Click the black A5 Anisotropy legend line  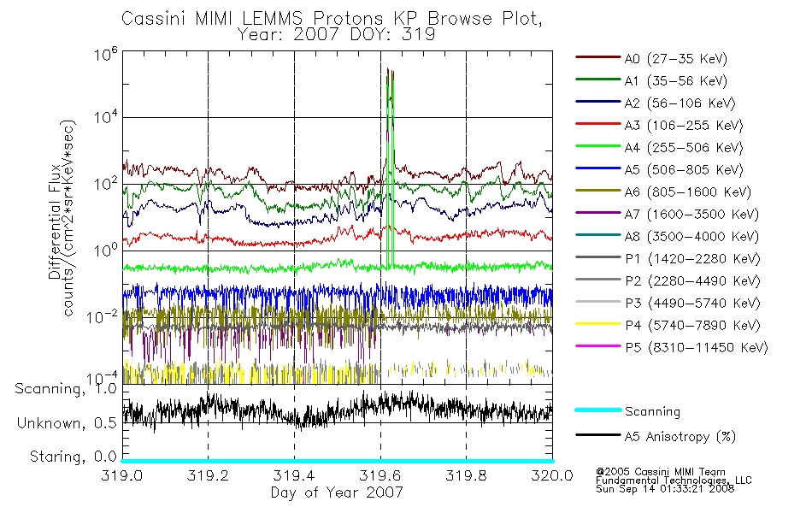click(597, 435)
